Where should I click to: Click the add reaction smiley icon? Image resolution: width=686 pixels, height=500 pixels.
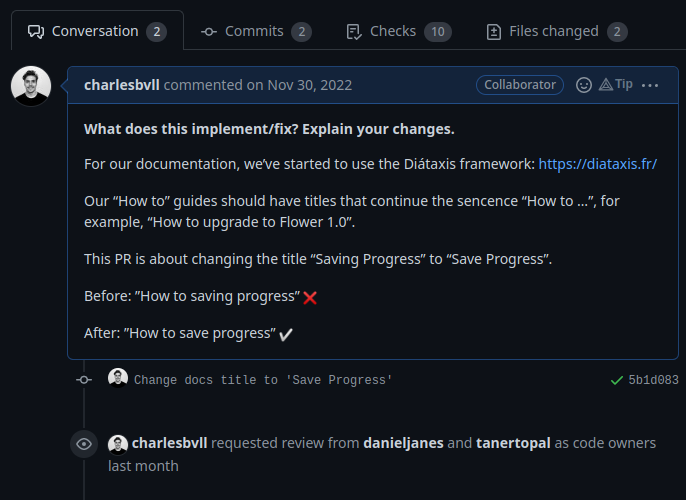tap(584, 85)
